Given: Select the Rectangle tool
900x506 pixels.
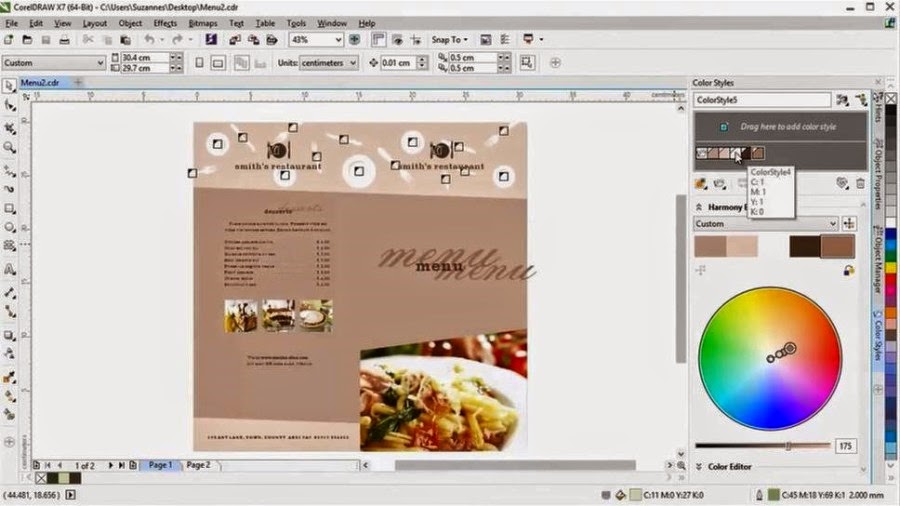Looking at the screenshot, I should coord(9,208).
